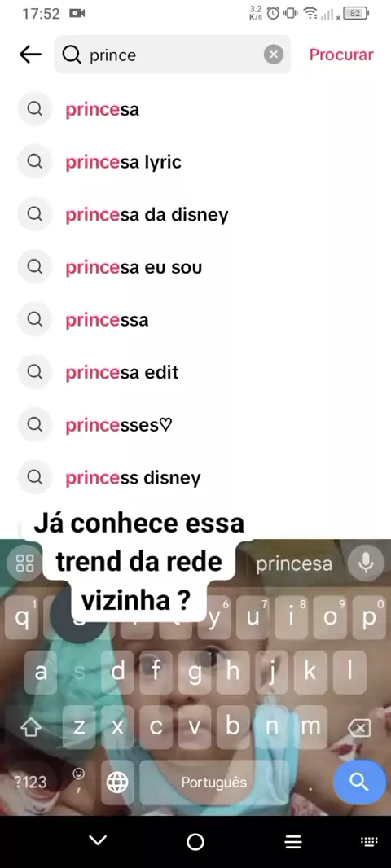Image resolution: width=391 pixels, height=868 pixels.
Task: Tap the blue keyboard search key
Action: tap(359, 782)
